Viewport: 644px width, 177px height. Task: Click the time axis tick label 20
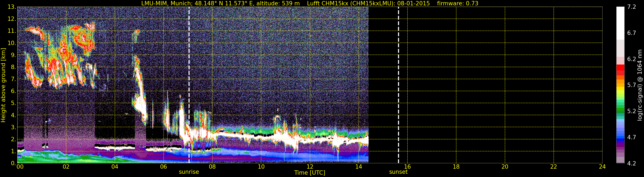505,167
